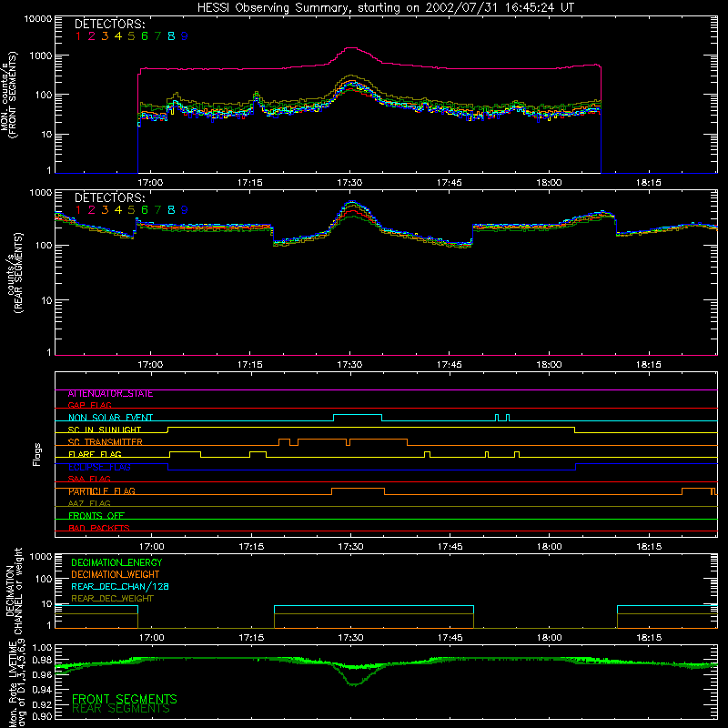The width and height of the screenshot is (728, 728).
Task: Click detector 4 in front segments legend
Action: click(x=118, y=36)
